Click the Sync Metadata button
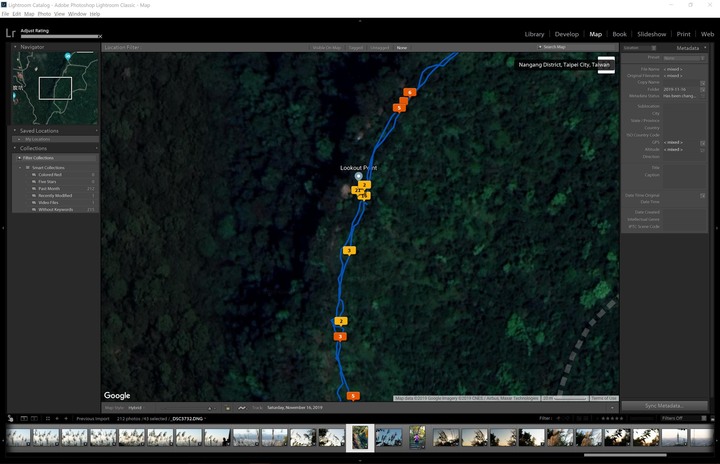720x464 pixels. point(664,406)
